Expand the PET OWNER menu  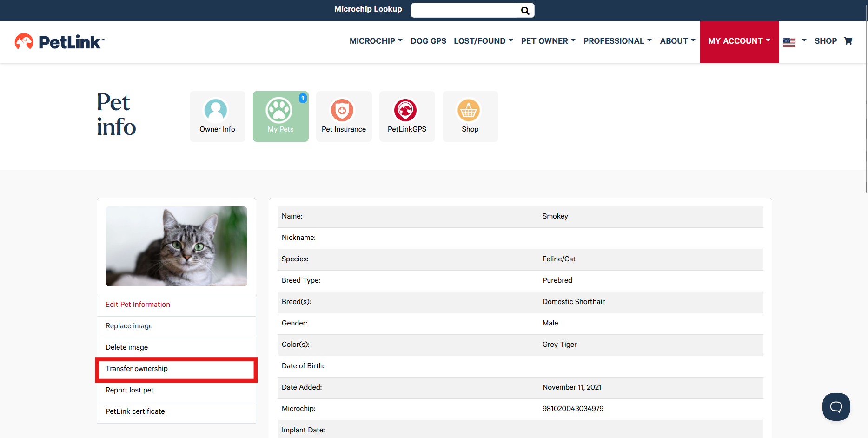[x=549, y=41]
